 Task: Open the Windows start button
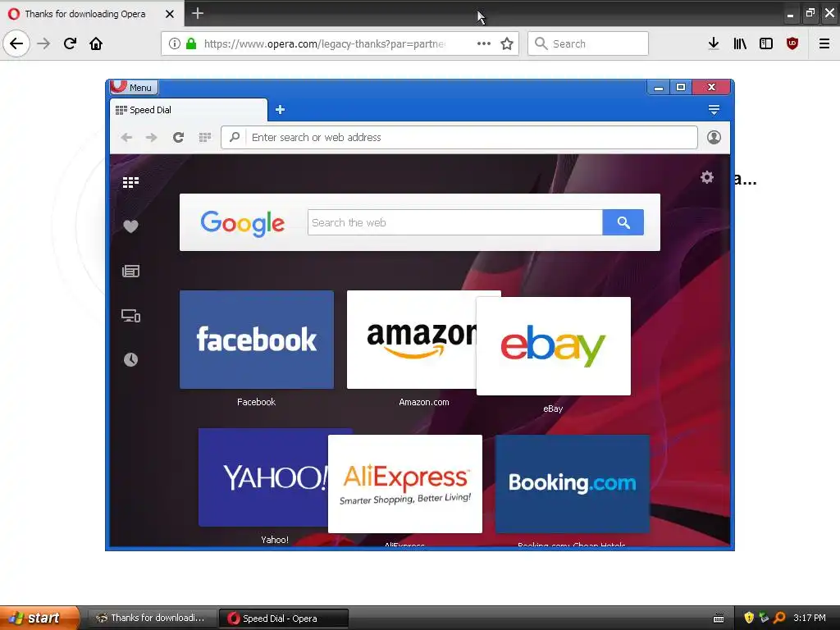pos(39,619)
